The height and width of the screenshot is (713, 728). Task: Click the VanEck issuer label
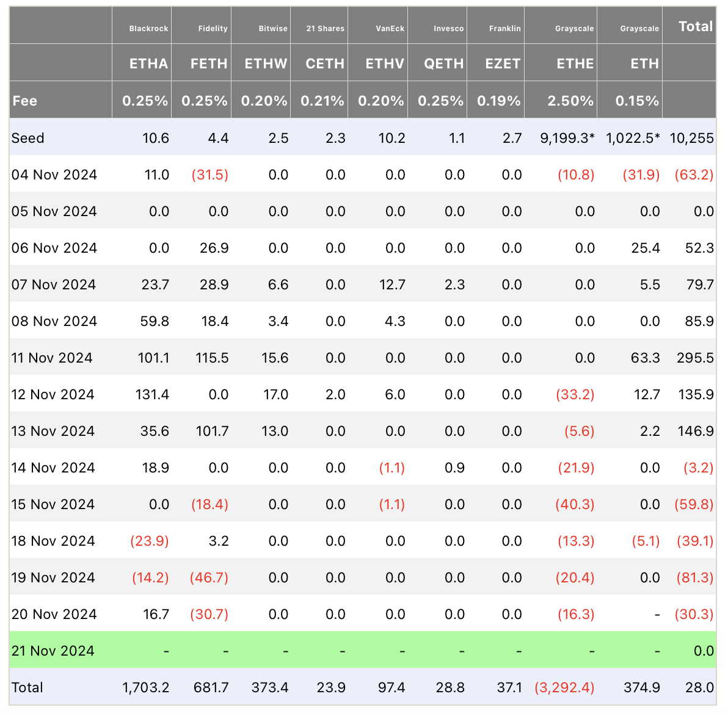pyautogui.click(x=390, y=29)
